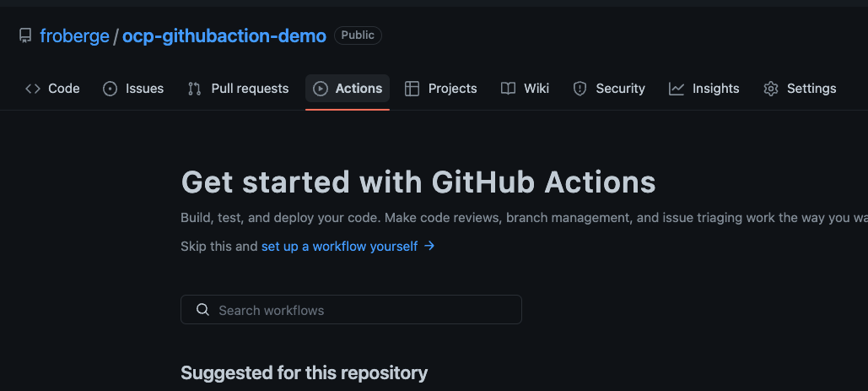Open the Issues tab
The image size is (868, 391).
[x=133, y=89]
